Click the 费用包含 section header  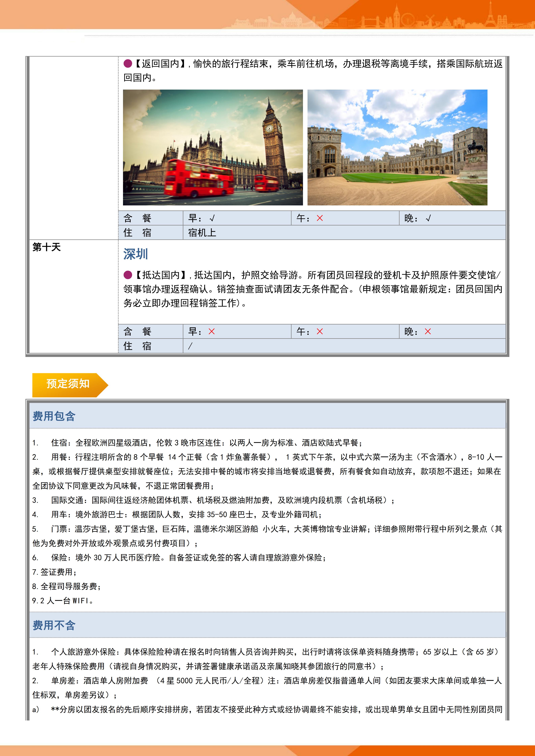coord(54,416)
